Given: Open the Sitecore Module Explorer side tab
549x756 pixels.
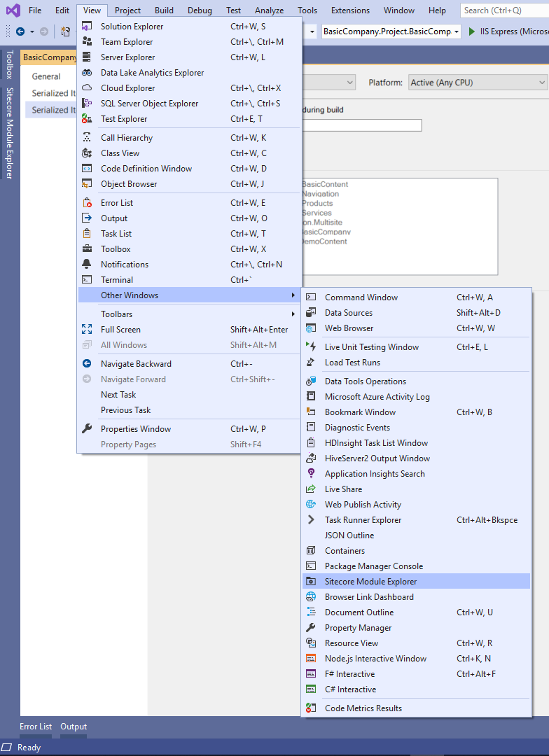Looking at the screenshot, I should [9, 133].
